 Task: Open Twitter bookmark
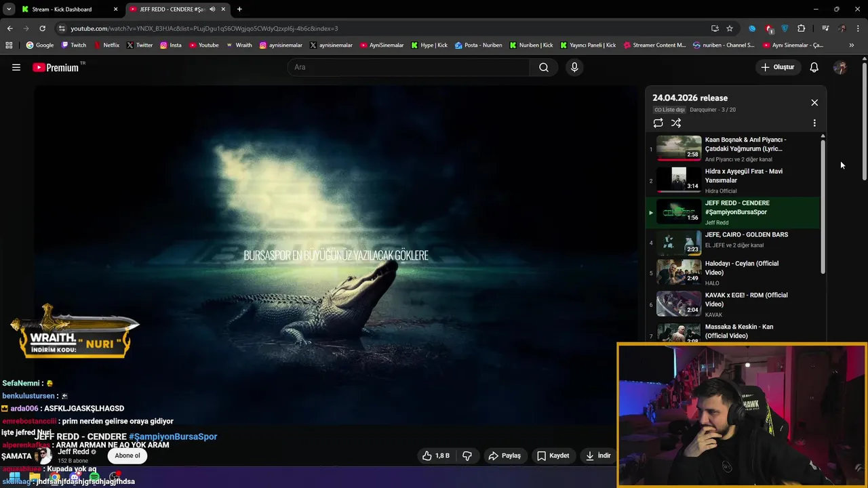point(140,45)
